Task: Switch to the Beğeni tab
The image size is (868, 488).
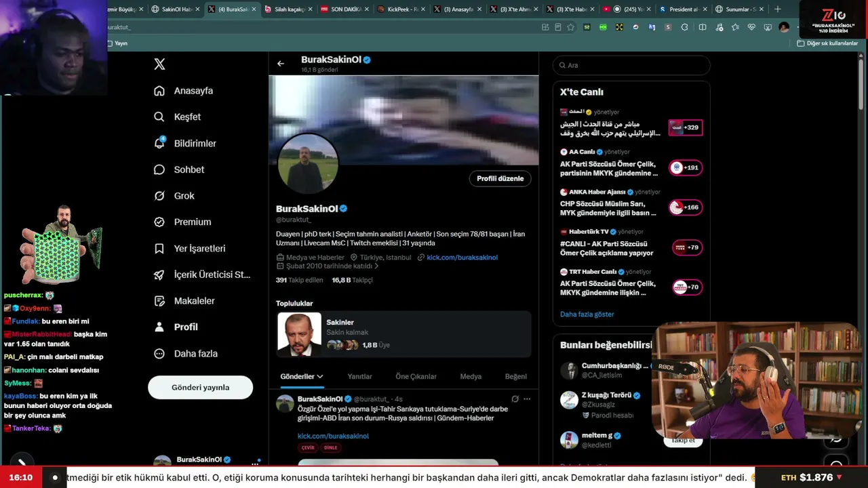Action: coord(515,377)
